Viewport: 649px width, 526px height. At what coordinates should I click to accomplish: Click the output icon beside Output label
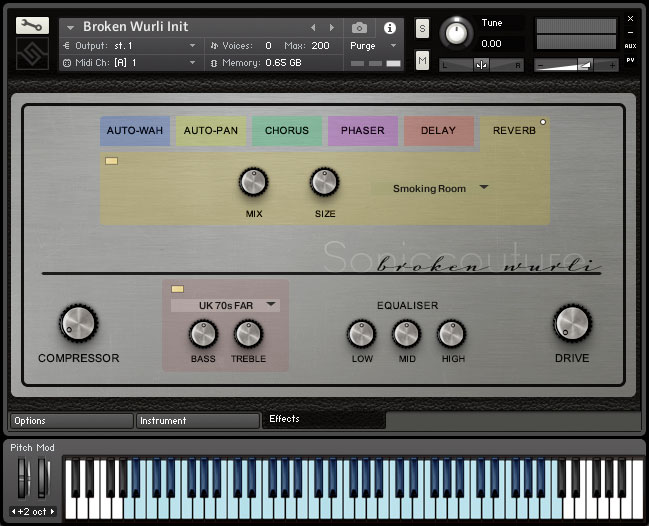click(67, 46)
